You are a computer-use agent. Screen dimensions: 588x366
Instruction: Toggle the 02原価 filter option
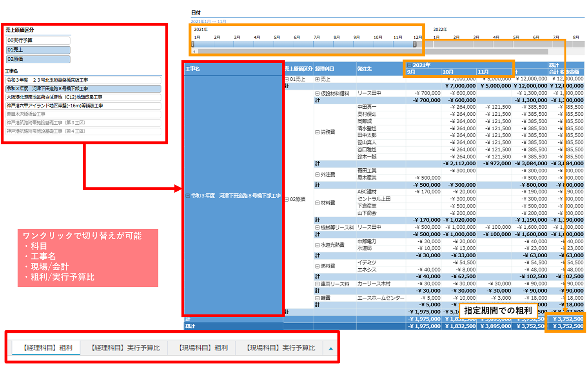[38, 59]
